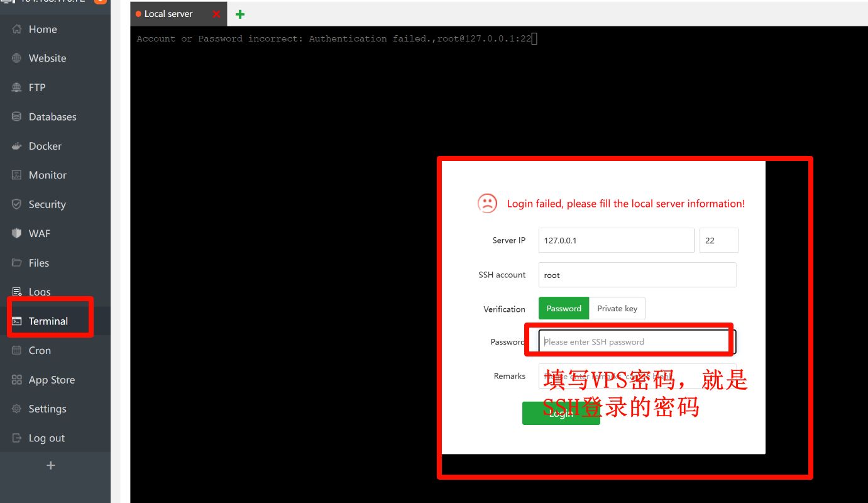Select Password verification option
This screenshot has width=868, height=503.
tap(564, 308)
